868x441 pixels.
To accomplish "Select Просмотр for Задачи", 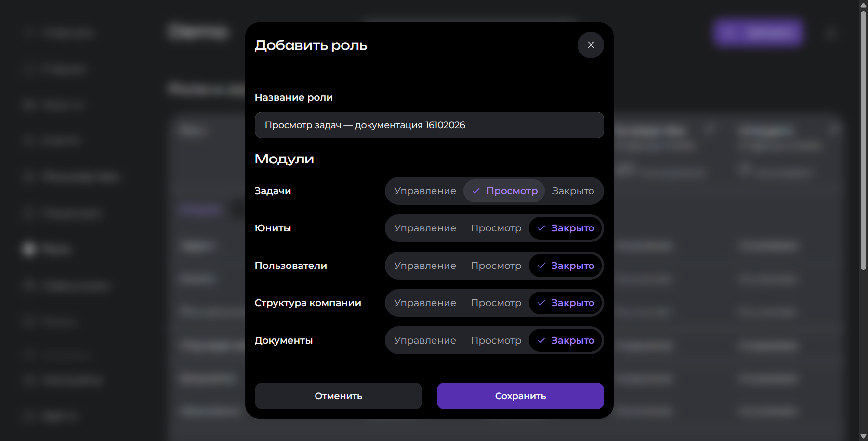I will point(504,191).
